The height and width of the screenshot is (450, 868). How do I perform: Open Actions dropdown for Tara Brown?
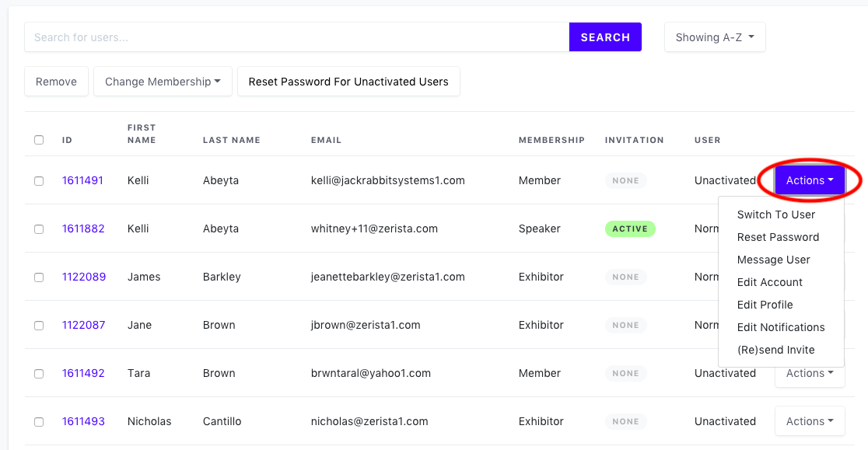point(810,373)
